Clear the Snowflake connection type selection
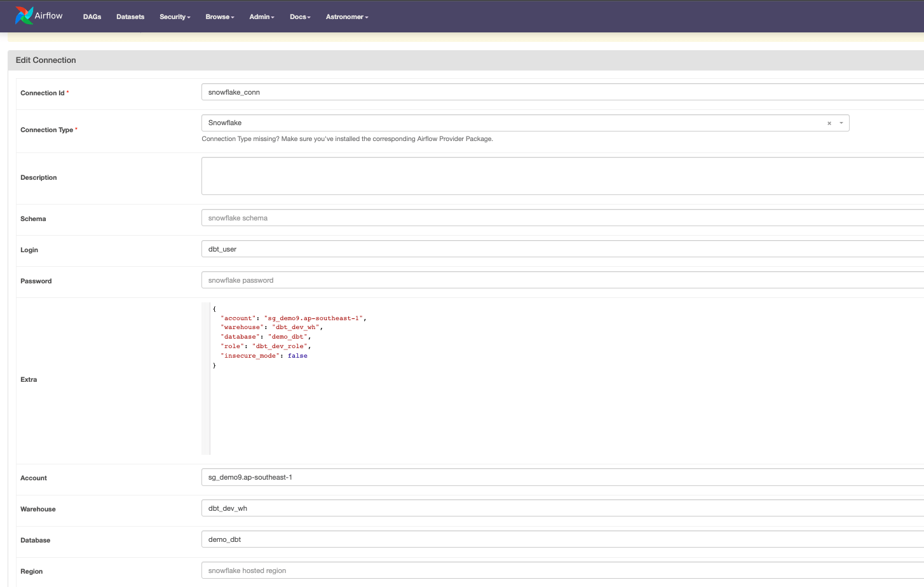Image resolution: width=924 pixels, height=587 pixels. coord(829,123)
